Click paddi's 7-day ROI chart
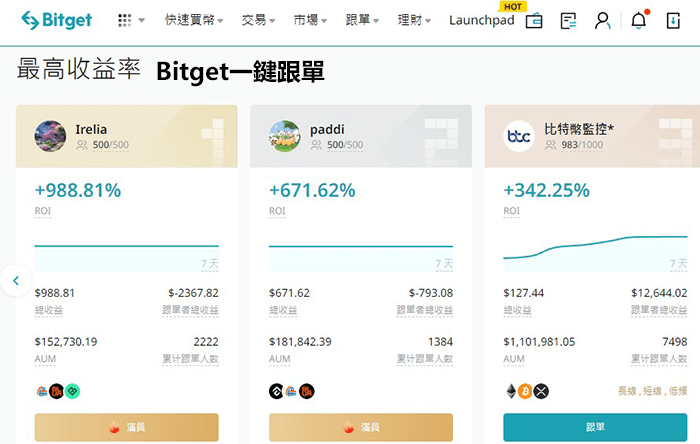The width and height of the screenshot is (700, 444). tap(361, 256)
